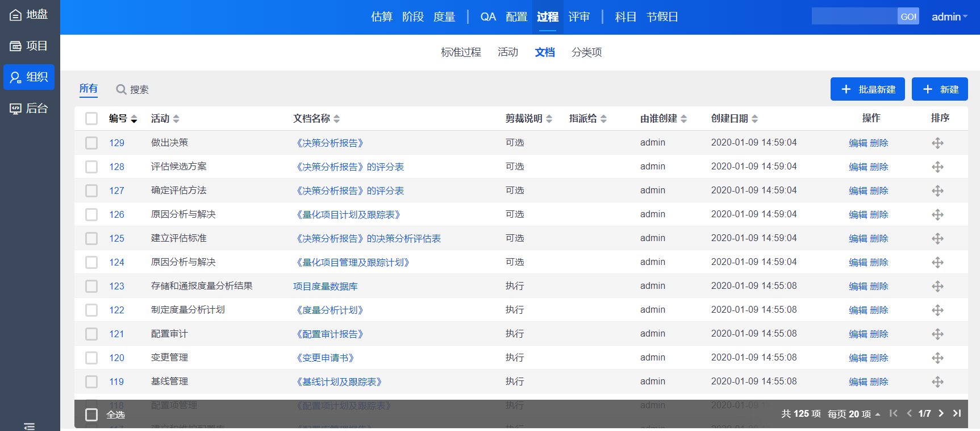Open the 评审 top menu
Viewport: 980px width, 431px height.
(x=579, y=16)
